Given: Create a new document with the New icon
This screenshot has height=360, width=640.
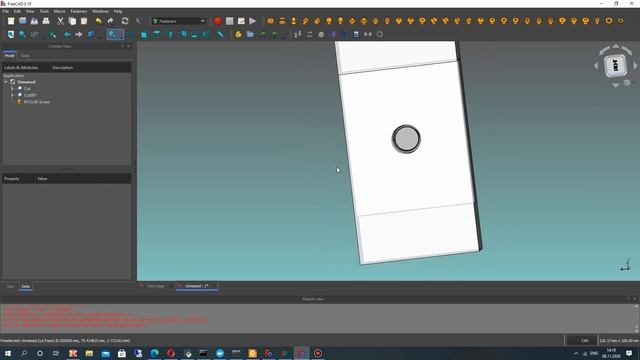Looking at the screenshot, I should pyautogui.click(x=11, y=21).
